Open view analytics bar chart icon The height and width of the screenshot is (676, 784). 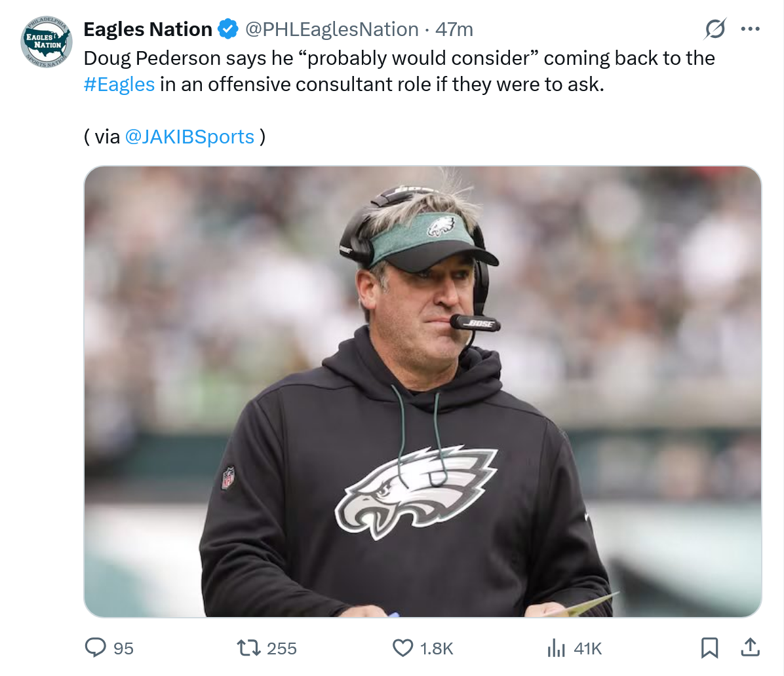tap(556, 648)
